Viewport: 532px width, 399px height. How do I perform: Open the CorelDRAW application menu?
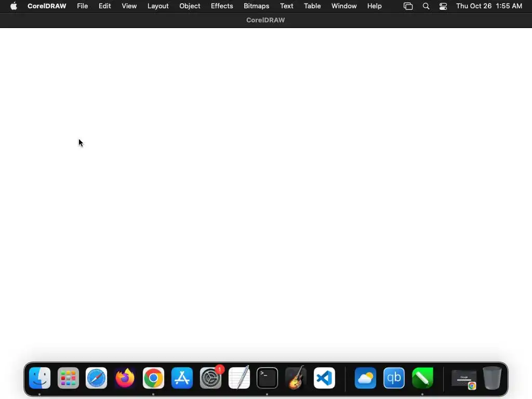(47, 6)
